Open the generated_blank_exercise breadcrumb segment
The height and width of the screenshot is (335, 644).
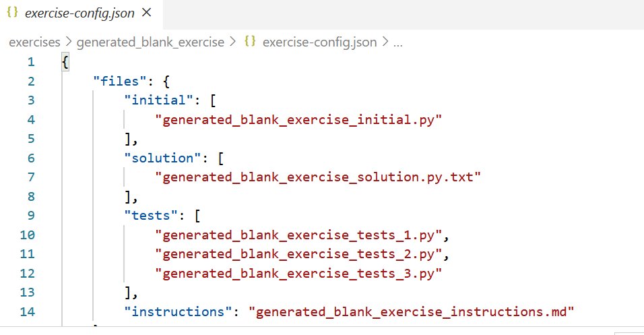pos(150,42)
